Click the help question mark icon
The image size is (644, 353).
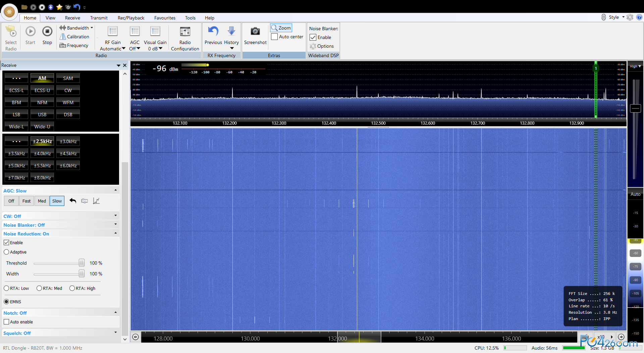click(639, 17)
